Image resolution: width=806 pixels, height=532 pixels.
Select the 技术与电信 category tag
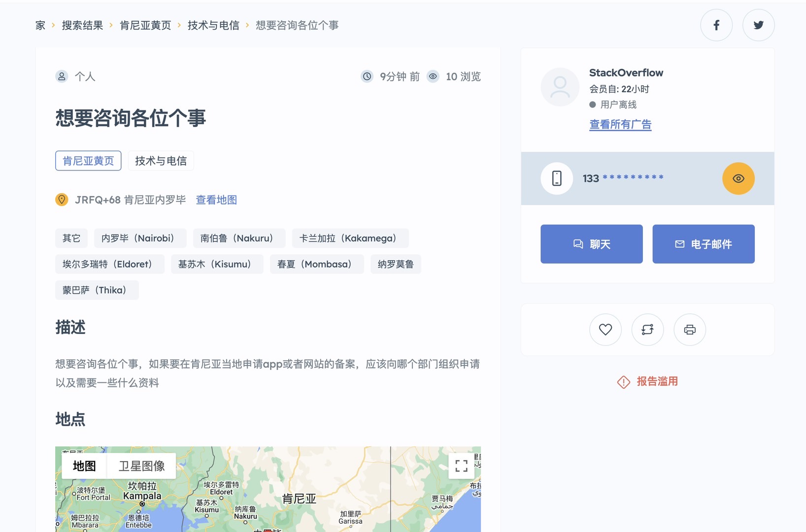161,161
